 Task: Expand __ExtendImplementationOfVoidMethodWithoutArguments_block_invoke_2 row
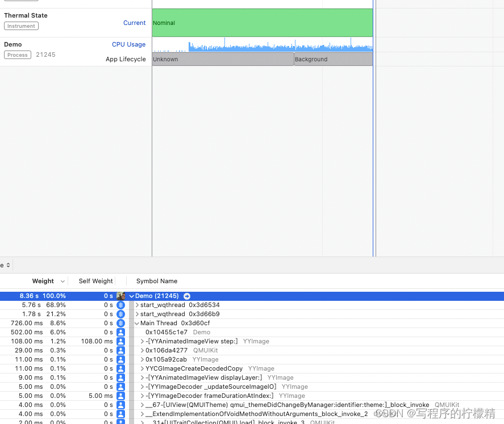point(142,414)
